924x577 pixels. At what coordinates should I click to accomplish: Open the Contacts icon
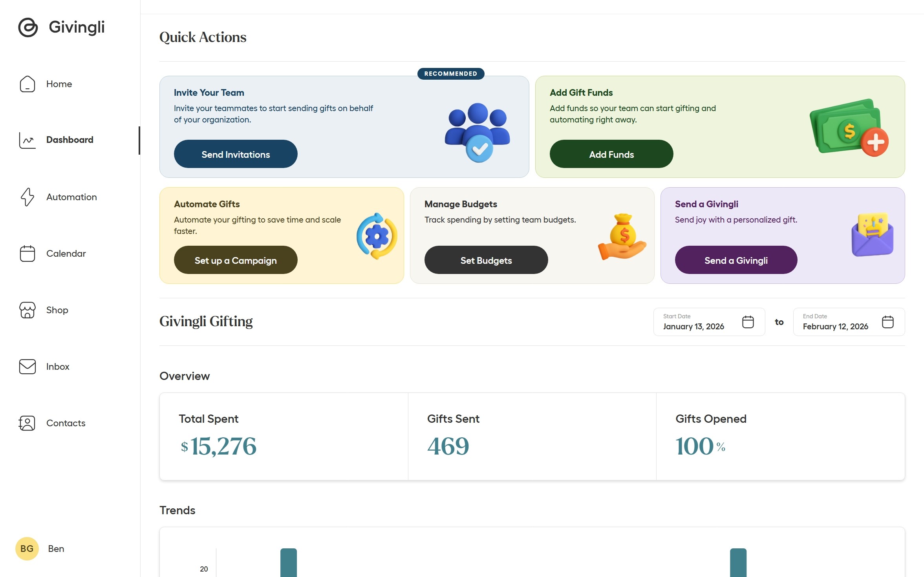tap(27, 423)
